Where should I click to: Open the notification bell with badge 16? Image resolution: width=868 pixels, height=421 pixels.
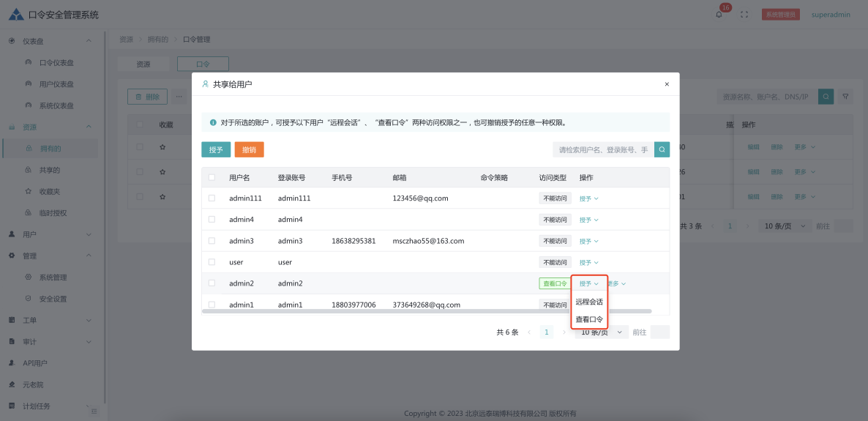[719, 15]
